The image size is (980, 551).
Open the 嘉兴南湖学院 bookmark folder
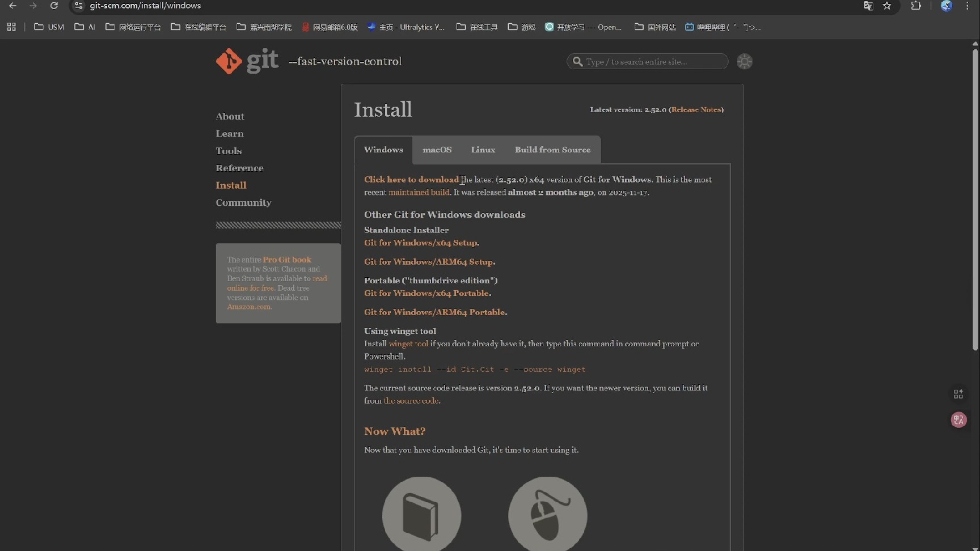coord(264,27)
